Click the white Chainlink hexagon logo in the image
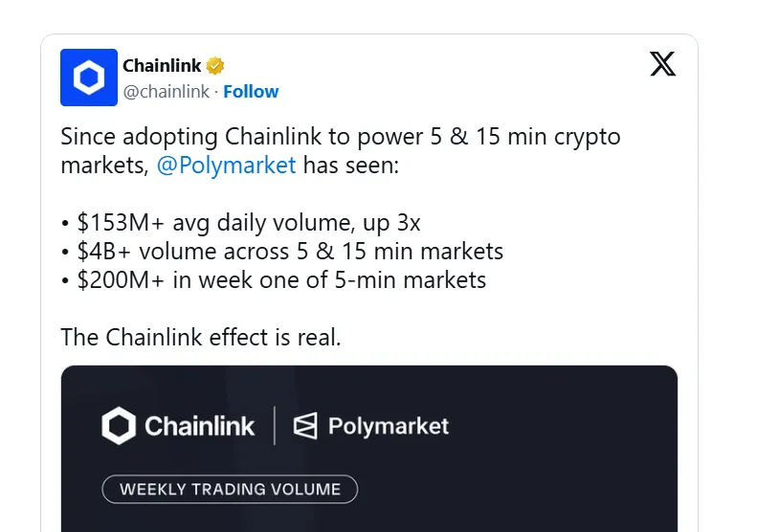The height and width of the screenshot is (532, 779). [119, 426]
